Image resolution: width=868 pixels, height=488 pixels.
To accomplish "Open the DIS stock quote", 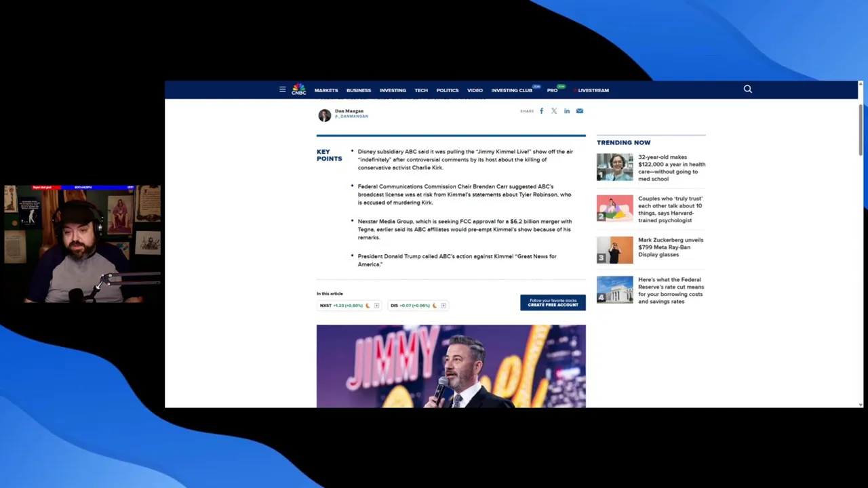I will (x=410, y=306).
